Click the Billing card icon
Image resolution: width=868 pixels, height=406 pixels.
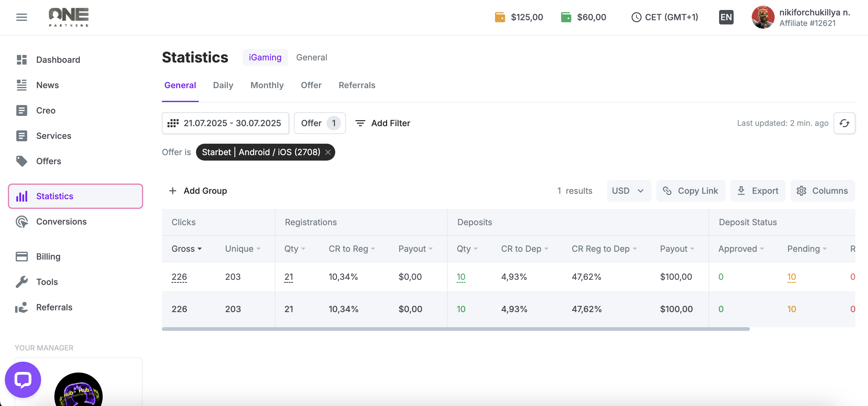[21, 257]
